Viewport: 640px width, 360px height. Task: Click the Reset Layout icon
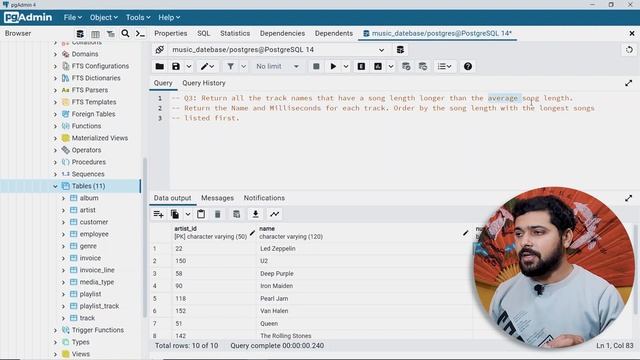629,50
